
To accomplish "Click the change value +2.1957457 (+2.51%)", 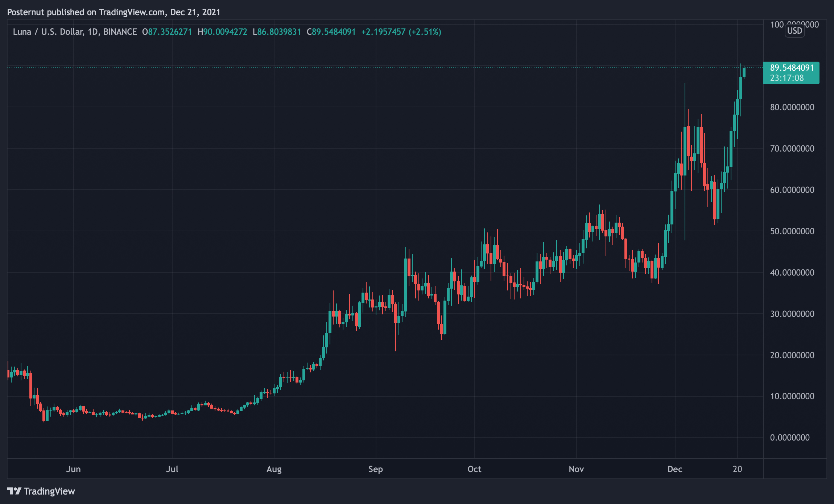I will click(x=401, y=32).
